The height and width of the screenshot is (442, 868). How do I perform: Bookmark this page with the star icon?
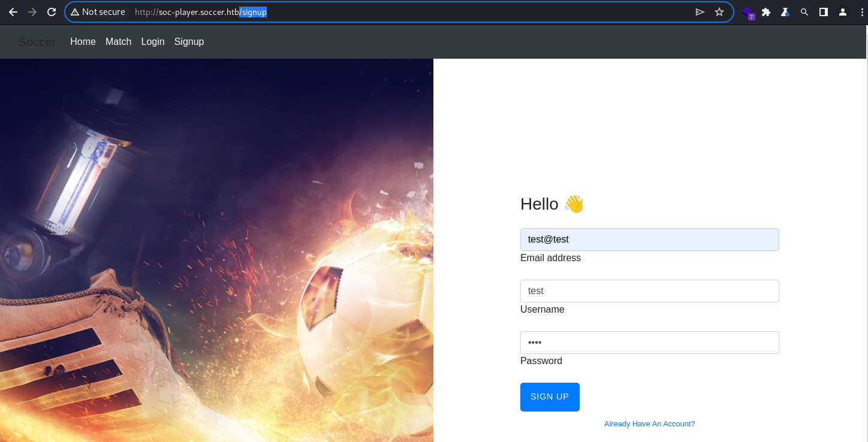(x=719, y=12)
